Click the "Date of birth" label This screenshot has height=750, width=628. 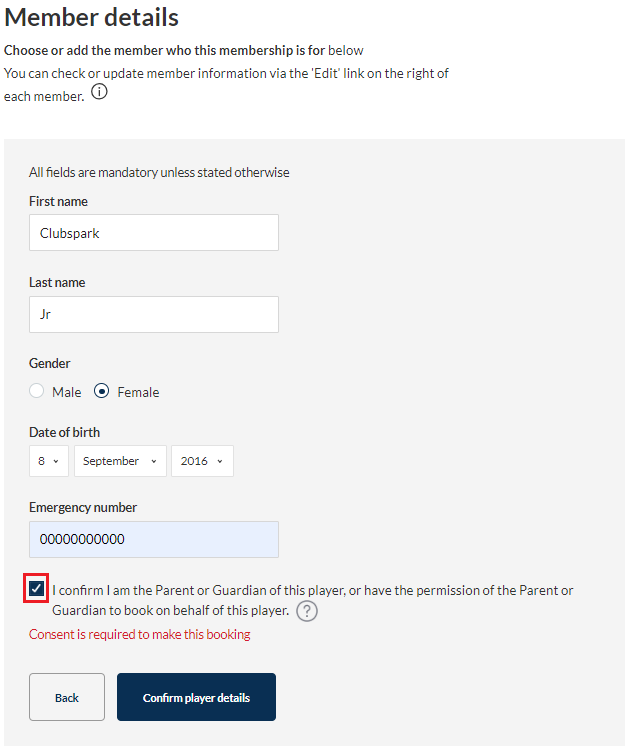tap(64, 432)
